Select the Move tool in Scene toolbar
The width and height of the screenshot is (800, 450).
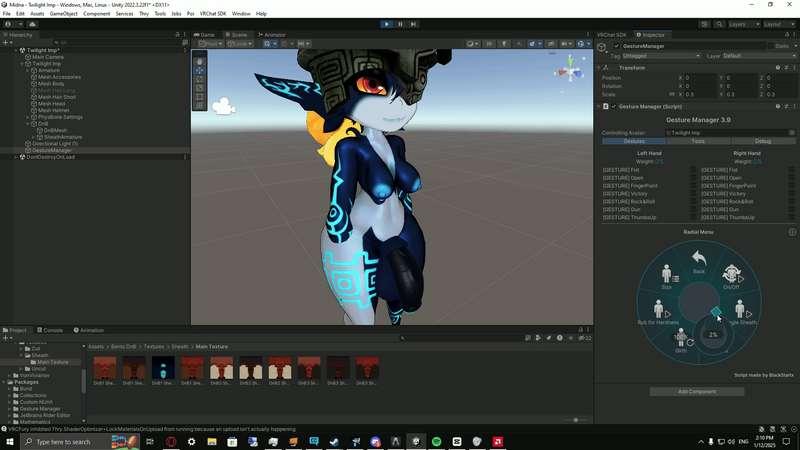point(200,71)
